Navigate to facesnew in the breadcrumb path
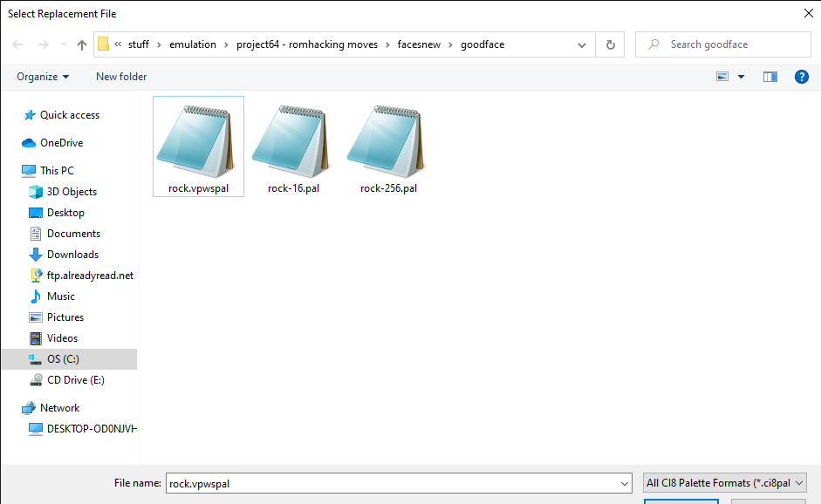 pos(422,44)
